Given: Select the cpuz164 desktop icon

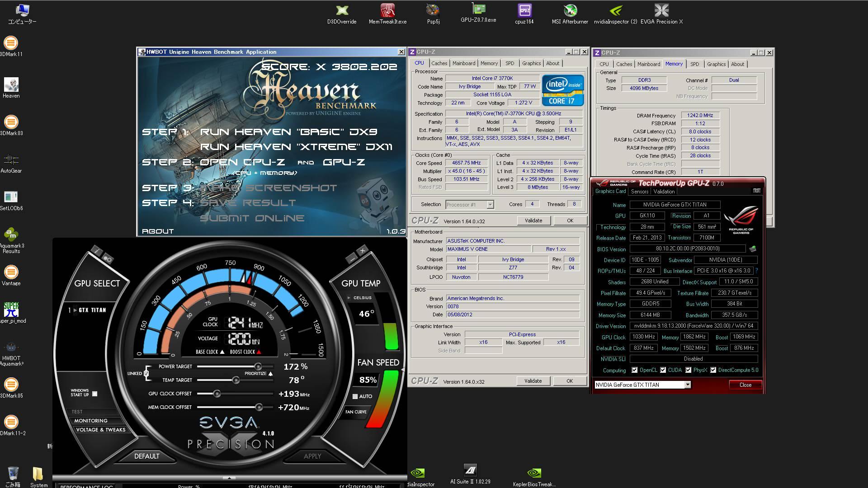Looking at the screenshot, I should tap(524, 14).
